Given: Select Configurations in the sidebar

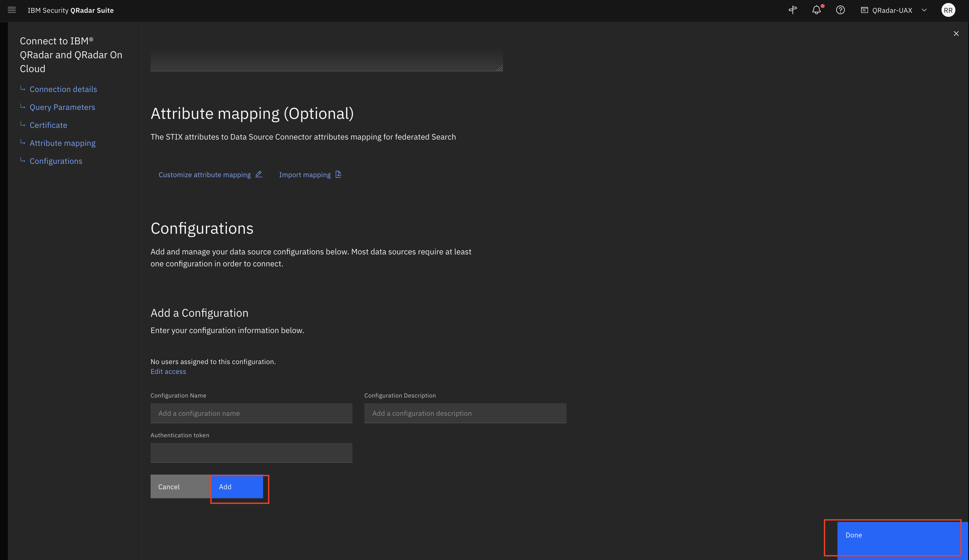Looking at the screenshot, I should [x=56, y=161].
